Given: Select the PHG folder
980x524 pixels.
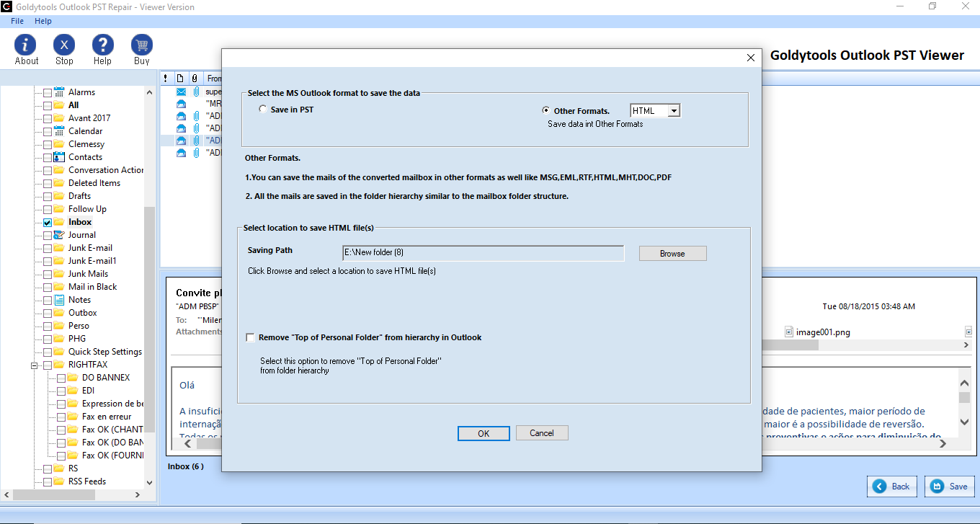Looking at the screenshot, I should click(77, 339).
